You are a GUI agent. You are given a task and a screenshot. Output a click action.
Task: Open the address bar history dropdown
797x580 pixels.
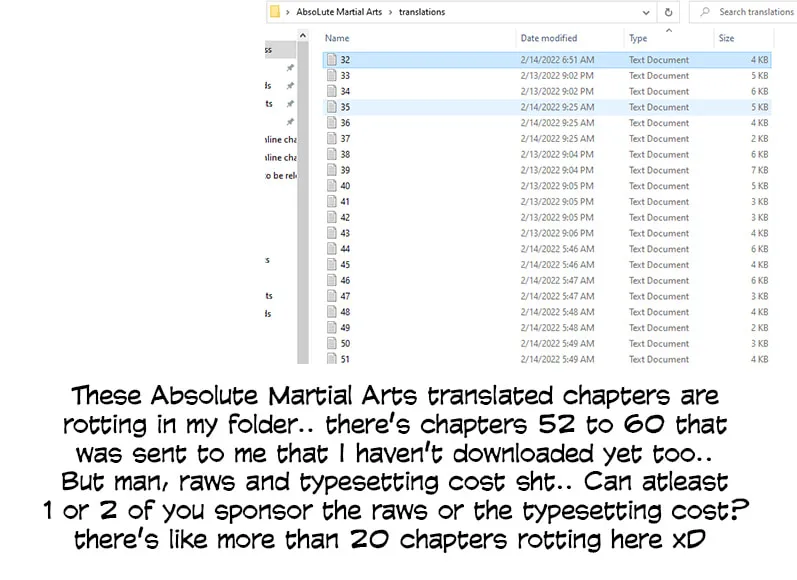646,12
